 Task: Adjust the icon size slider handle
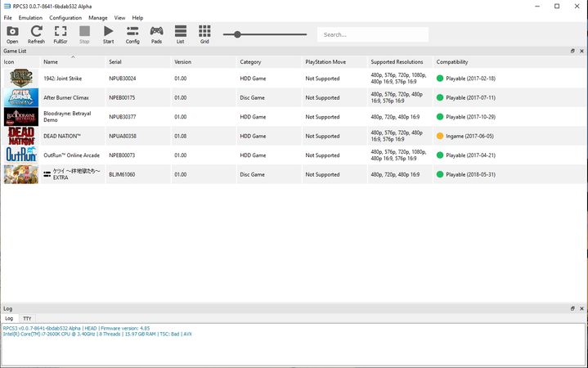[237, 34]
